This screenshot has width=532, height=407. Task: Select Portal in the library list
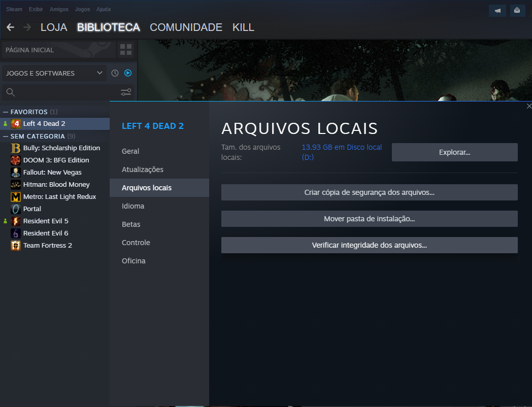[x=55, y=209]
